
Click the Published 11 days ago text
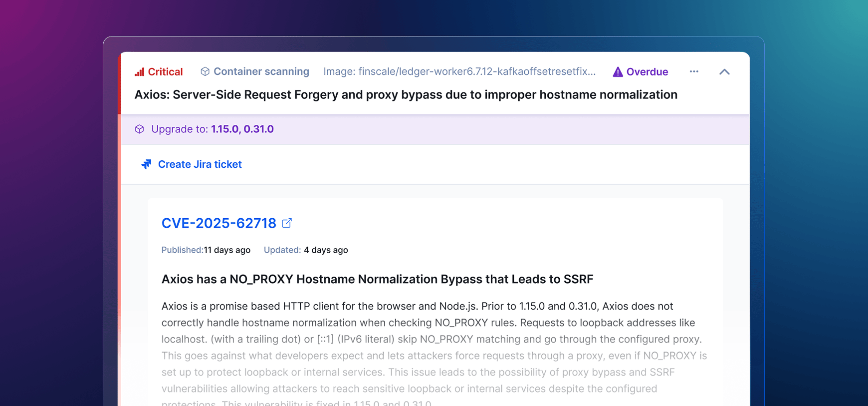(206, 250)
